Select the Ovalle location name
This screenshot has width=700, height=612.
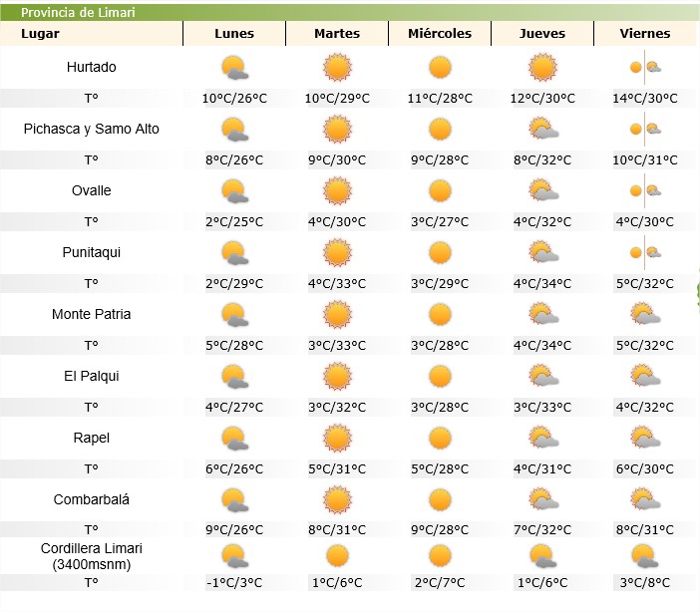click(91, 191)
